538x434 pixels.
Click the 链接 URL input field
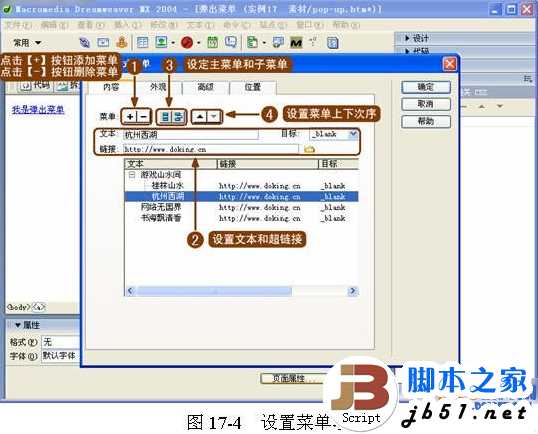pyautogui.click(x=211, y=149)
